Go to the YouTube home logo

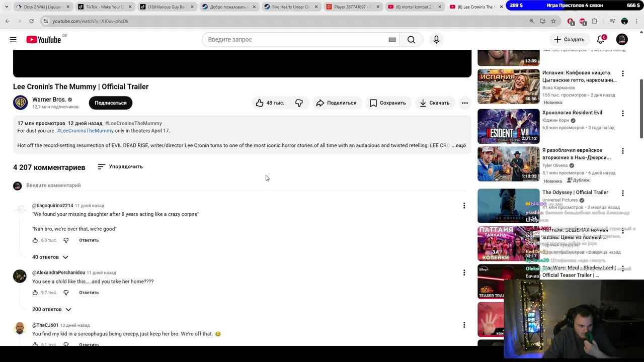pyautogui.click(x=44, y=40)
